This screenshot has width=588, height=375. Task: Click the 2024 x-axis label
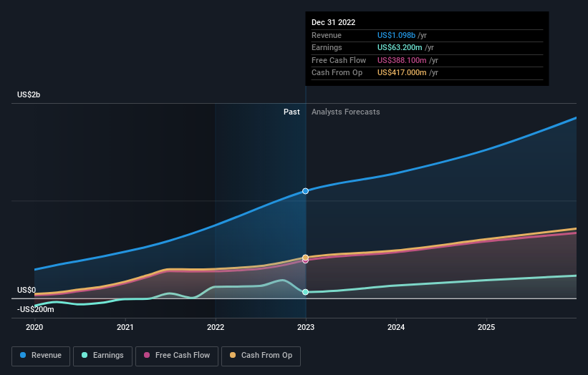pyautogui.click(x=396, y=327)
